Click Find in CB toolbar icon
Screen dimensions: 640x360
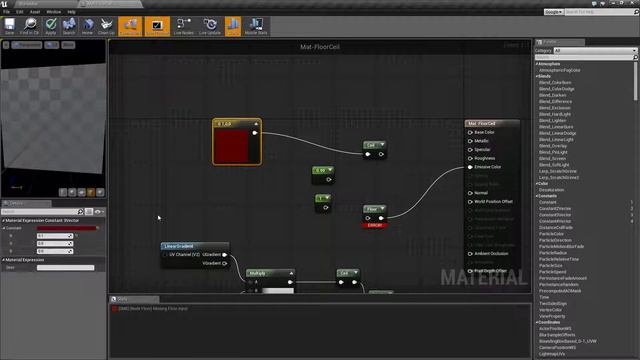pyautogui.click(x=29, y=26)
